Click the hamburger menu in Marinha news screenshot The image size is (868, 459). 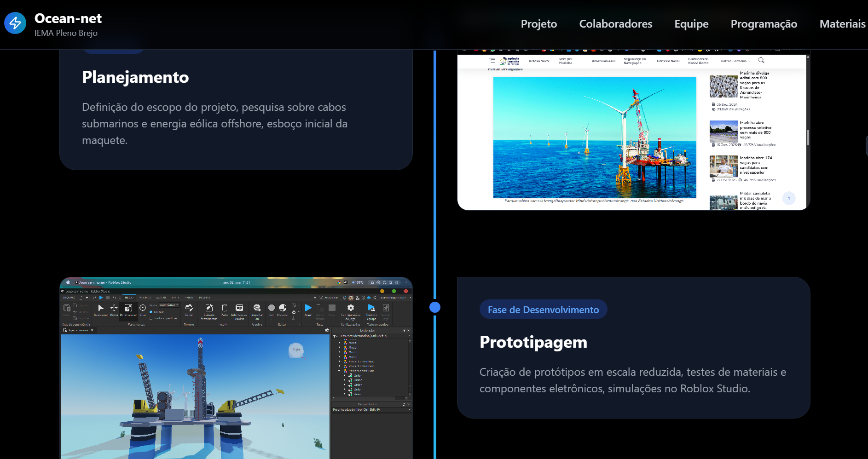[x=492, y=60]
